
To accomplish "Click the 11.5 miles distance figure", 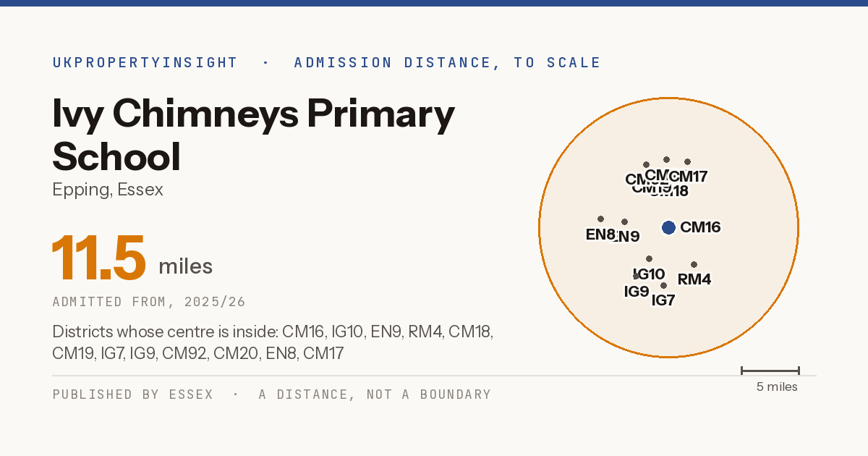I will click(x=132, y=258).
